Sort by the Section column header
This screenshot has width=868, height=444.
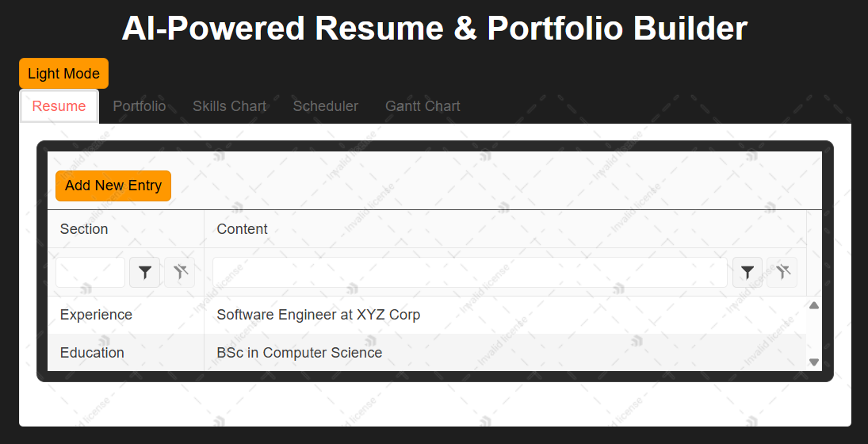pyautogui.click(x=126, y=229)
